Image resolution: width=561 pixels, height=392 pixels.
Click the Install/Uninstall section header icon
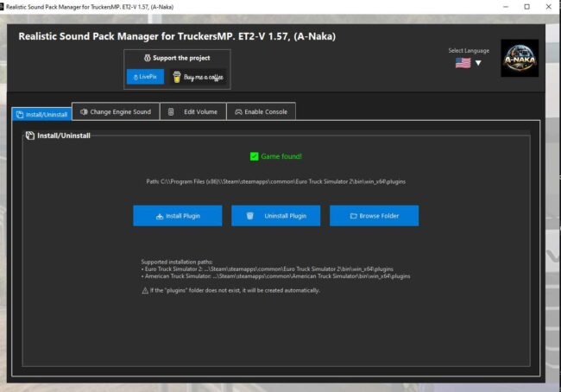(x=30, y=136)
